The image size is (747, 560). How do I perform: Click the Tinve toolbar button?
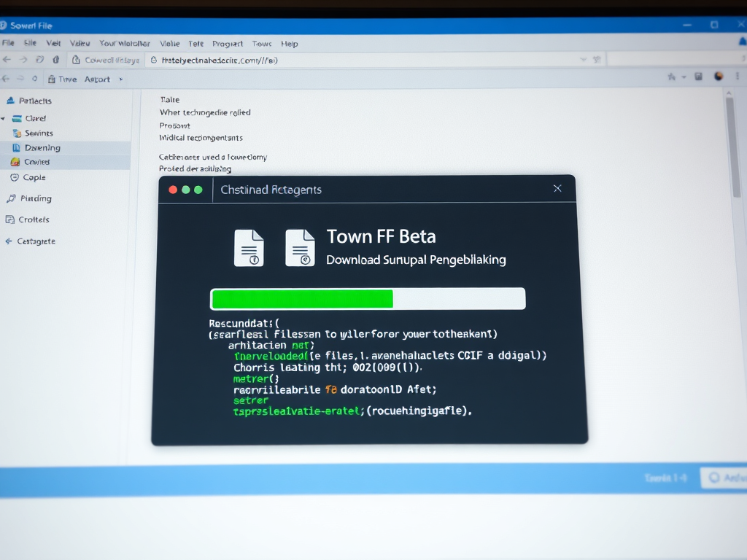coord(62,79)
